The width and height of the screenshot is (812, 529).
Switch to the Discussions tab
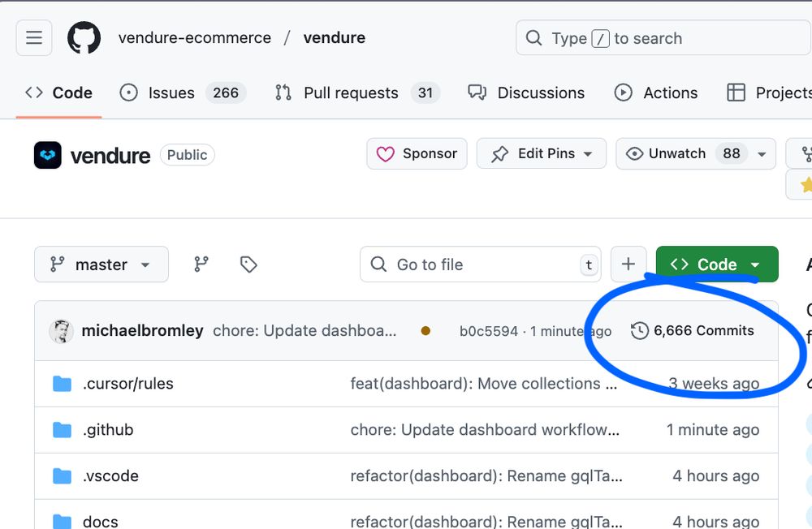[x=526, y=93]
